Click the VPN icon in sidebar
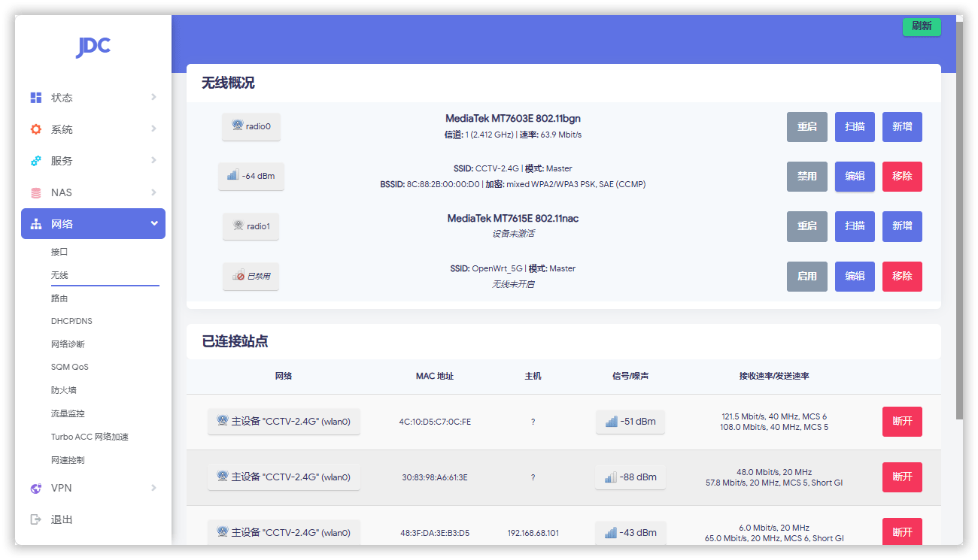Viewport: 978px width, 560px height. [36, 488]
